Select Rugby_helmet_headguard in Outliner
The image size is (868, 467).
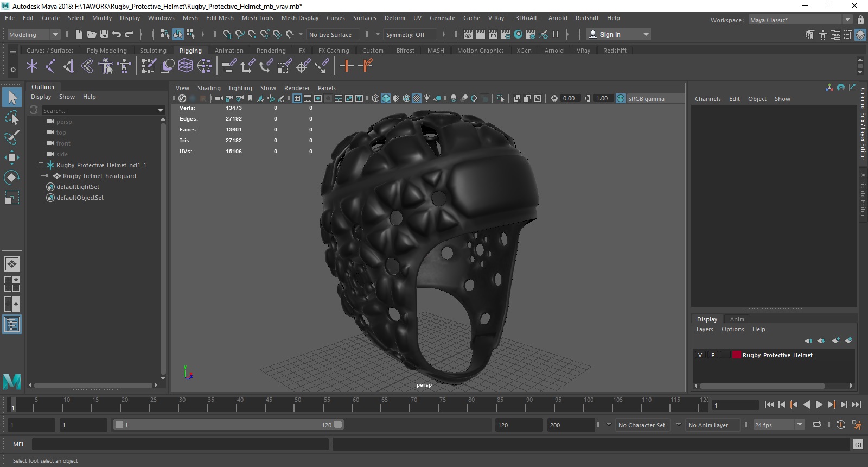coord(99,176)
